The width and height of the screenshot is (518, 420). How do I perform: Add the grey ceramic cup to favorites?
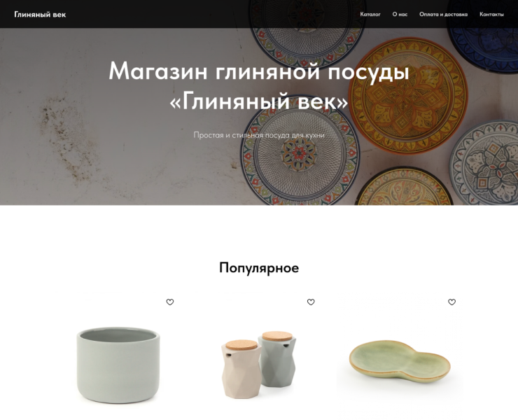click(x=170, y=302)
